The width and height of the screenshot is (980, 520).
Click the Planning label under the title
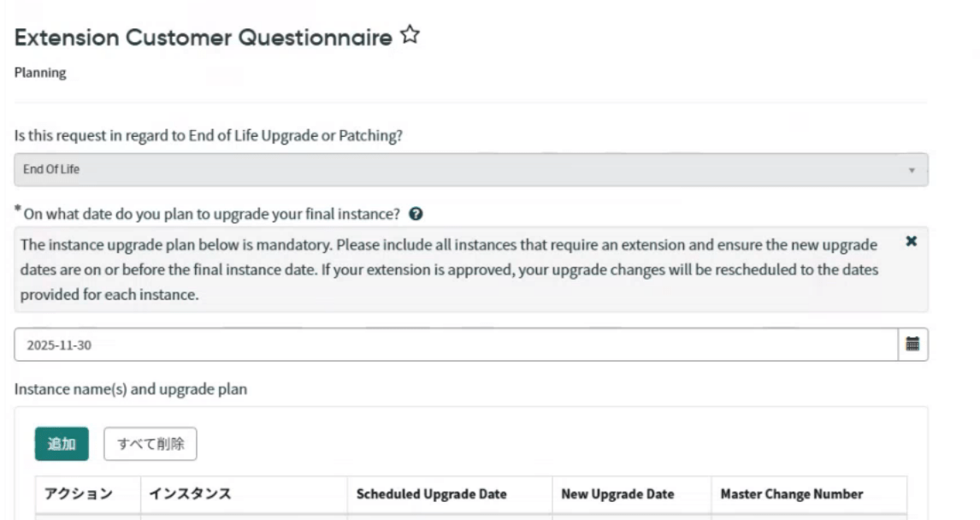coord(41,74)
